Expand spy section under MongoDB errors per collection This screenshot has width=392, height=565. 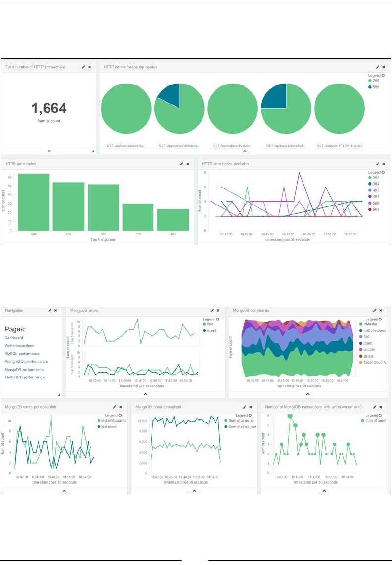point(64,491)
